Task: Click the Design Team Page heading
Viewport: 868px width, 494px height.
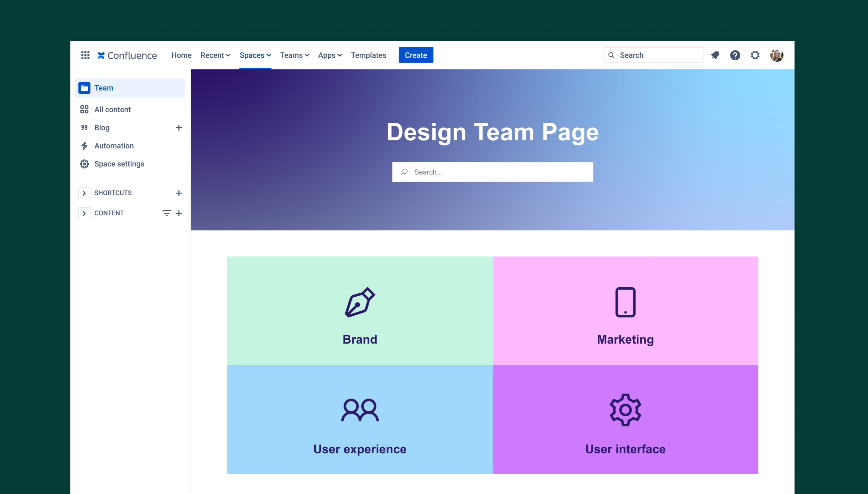Action: point(493,132)
